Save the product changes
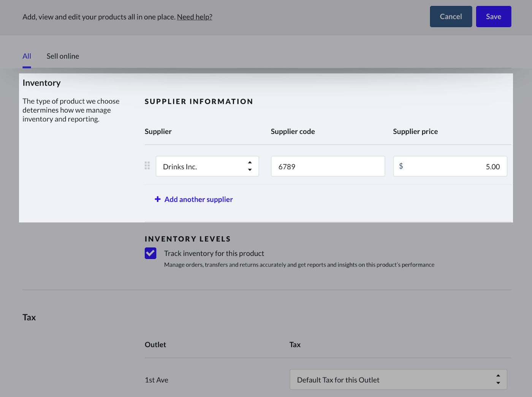532x397 pixels. [493, 17]
